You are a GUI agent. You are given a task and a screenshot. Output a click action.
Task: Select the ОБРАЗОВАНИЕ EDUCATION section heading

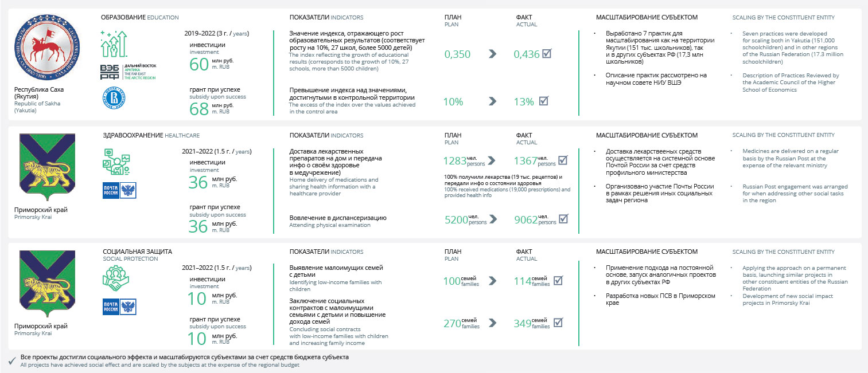tap(139, 18)
